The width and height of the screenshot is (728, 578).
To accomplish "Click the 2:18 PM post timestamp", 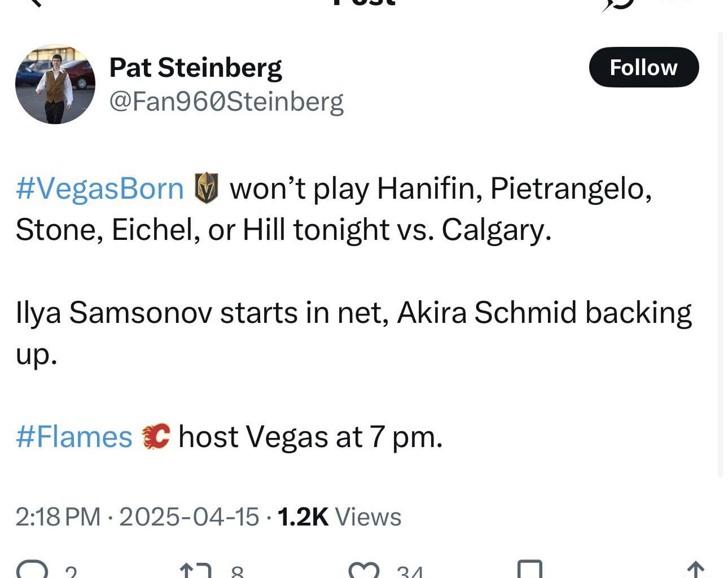I will coord(58,517).
